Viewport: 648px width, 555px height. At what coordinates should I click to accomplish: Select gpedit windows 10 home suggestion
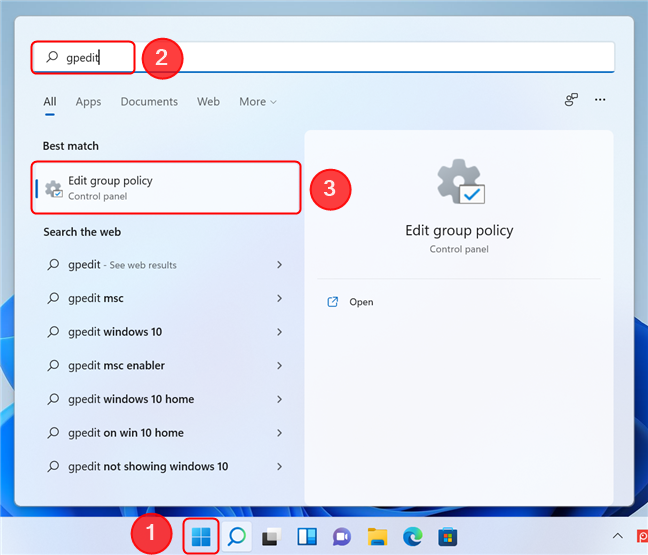(x=166, y=399)
